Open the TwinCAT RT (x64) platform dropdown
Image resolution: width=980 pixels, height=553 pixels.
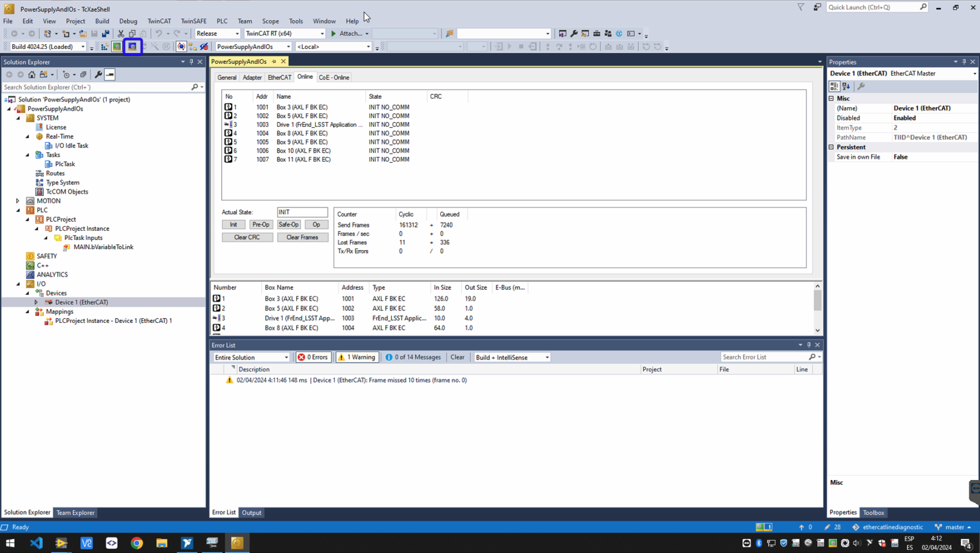[285, 33]
